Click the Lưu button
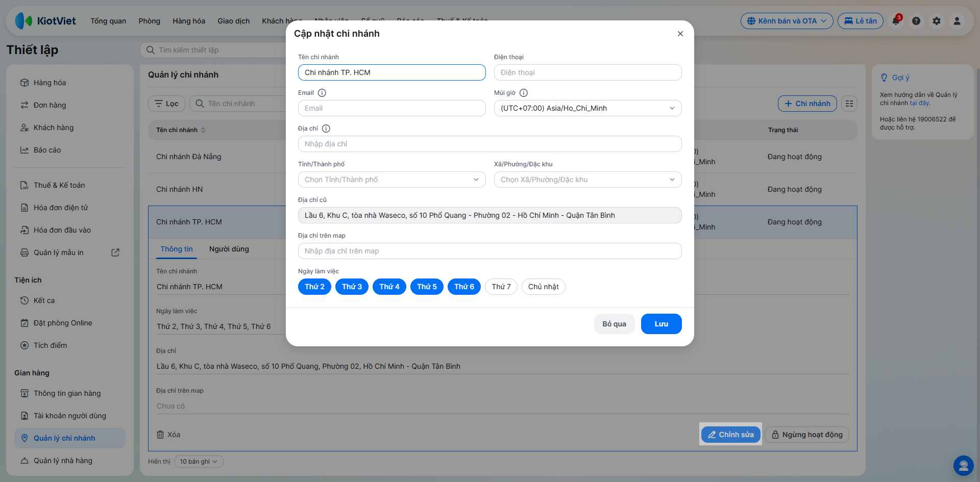The height and width of the screenshot is (482, 980). 661,324
